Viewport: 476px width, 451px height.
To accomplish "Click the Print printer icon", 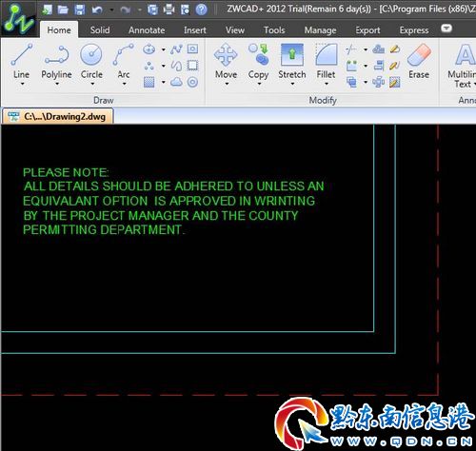I will [169, 10].
